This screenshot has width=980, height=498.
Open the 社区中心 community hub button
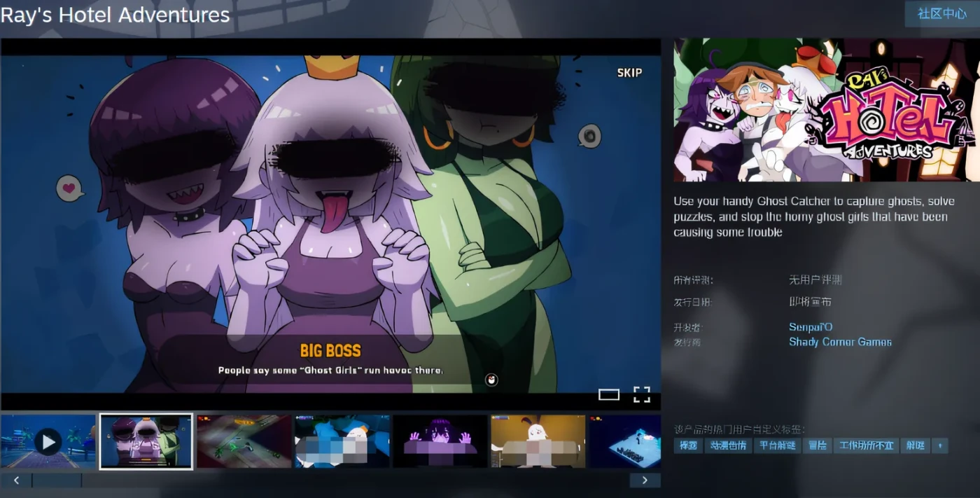[x=941, y=14]
